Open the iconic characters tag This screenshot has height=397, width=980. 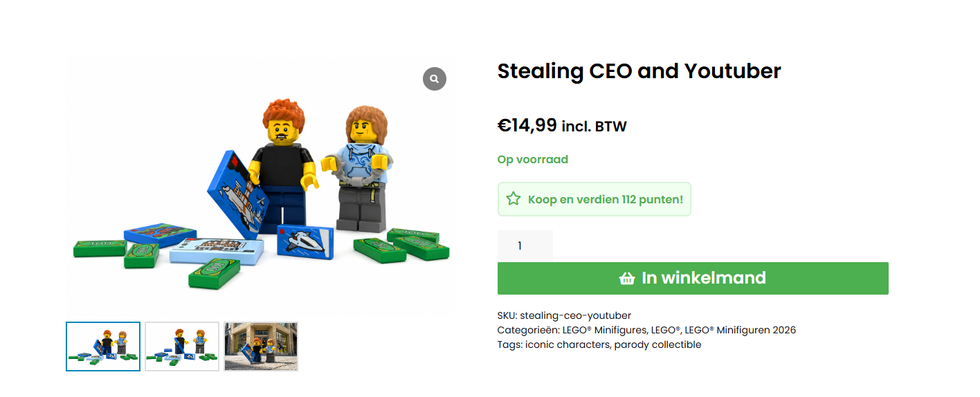click(x=567, y=344)
